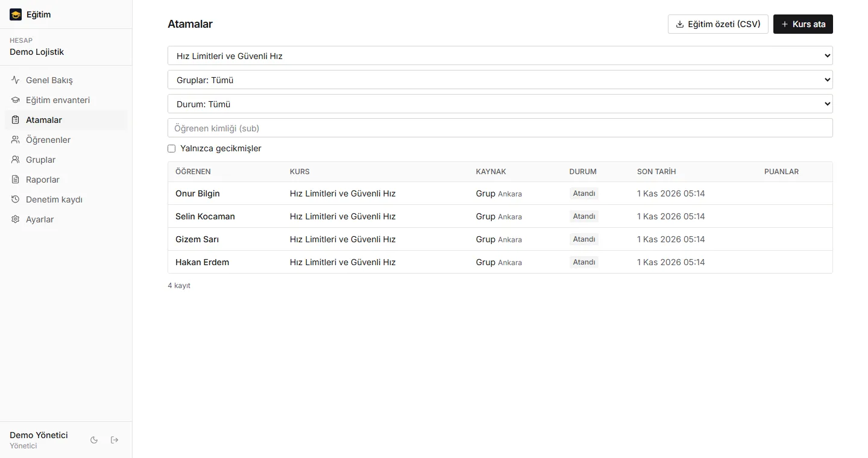Viewport: 868px width, 458px height.
Task: Click the Kurs ata button
Action: pyautogui.click(x=803, y=24)
